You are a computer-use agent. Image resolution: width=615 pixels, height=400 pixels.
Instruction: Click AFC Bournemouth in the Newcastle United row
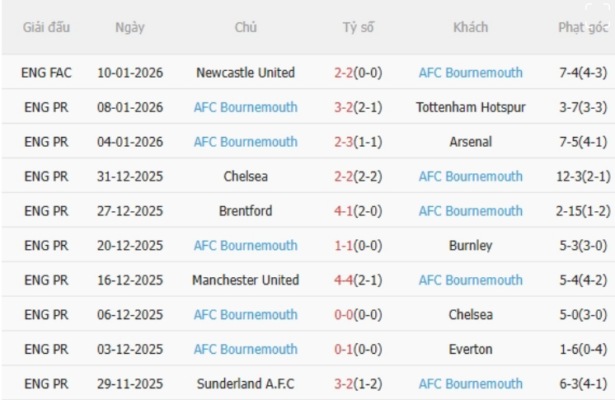click(x=470, y=73)
